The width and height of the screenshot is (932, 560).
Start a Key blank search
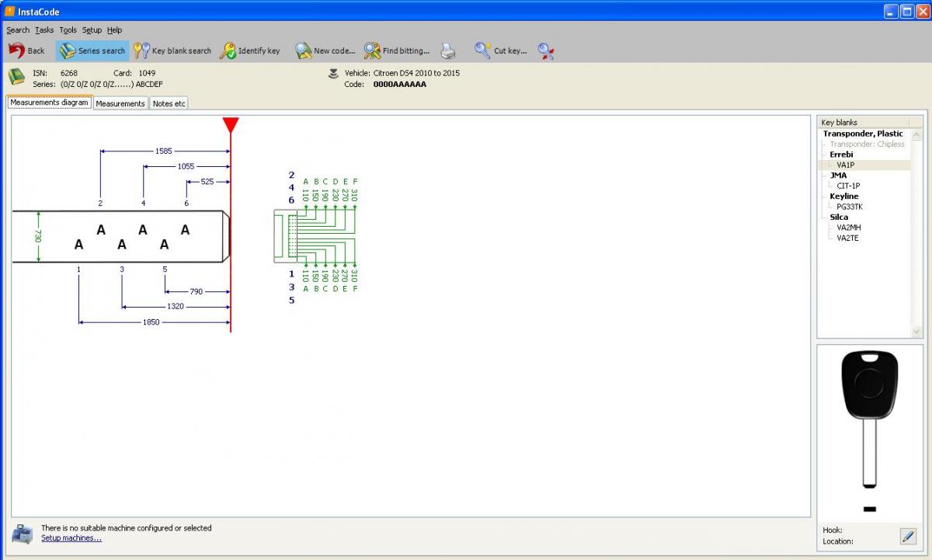pyautogui.click(x=172, y=51)
